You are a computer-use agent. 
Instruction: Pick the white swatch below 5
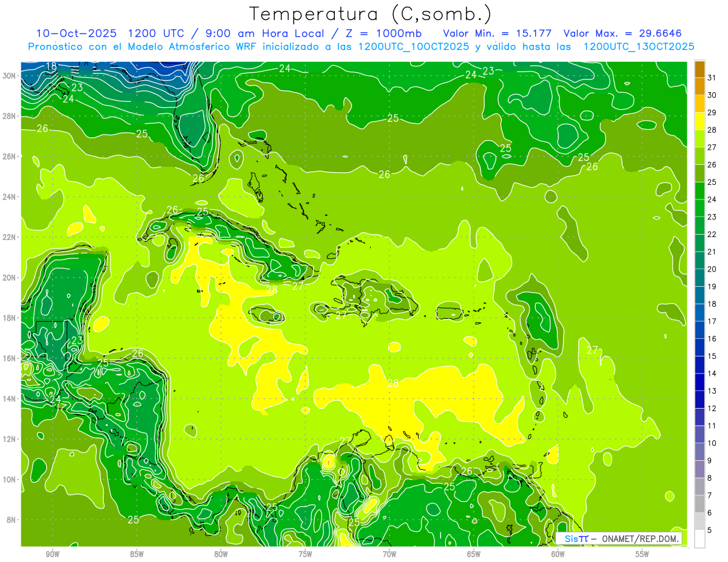699,539
